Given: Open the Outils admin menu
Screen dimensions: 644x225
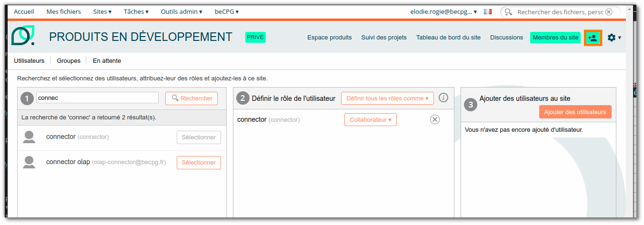Looking at the screenshot, I should tap(181, 11).
